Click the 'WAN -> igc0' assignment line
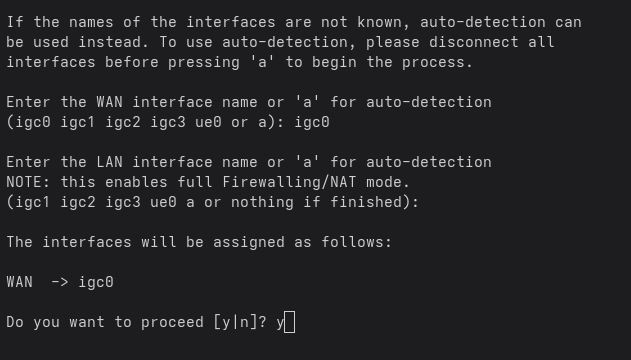 coord(60,282)
